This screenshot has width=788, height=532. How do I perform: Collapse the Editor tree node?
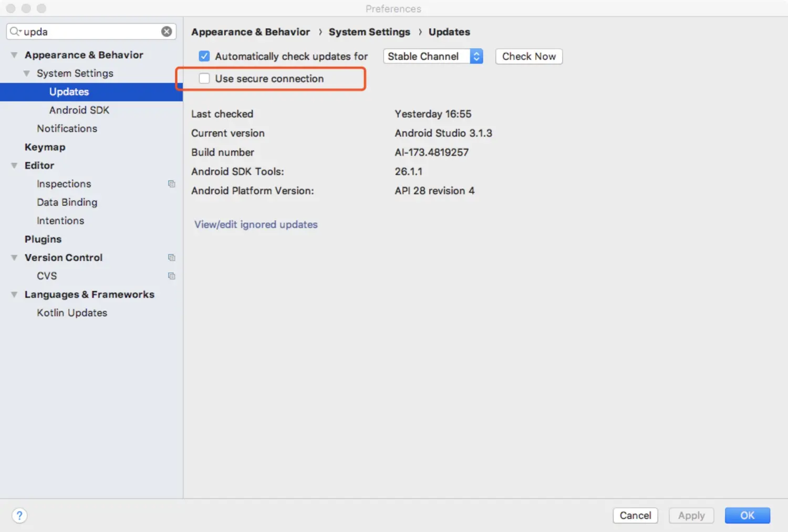(14, 165)
